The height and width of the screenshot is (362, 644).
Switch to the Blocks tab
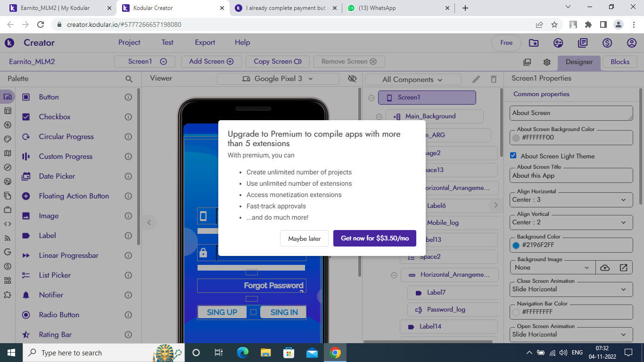620,62
